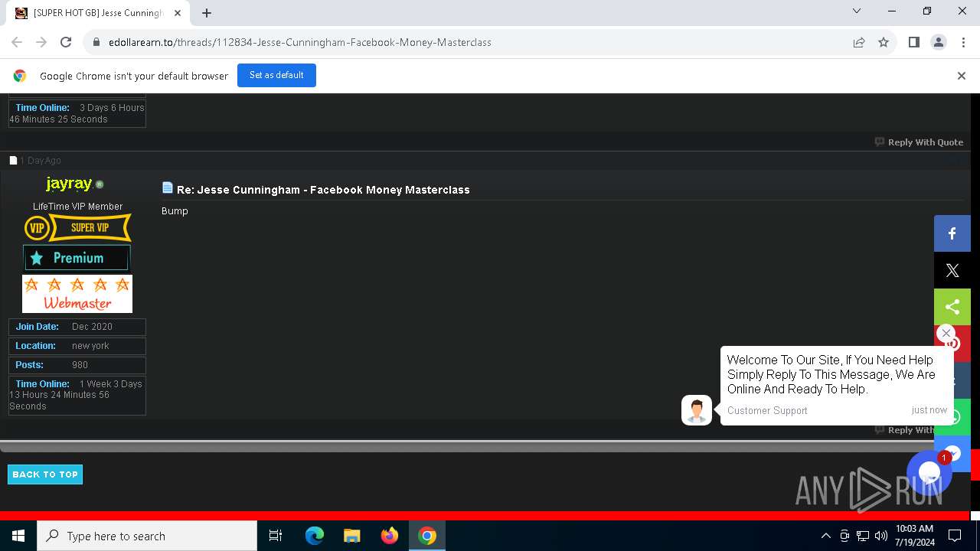Image resolution: width=980 pixels, height=551 pixels.
Task: Click the post document icon beside the title
Action: pyautogui.click(x=168, y=187)
